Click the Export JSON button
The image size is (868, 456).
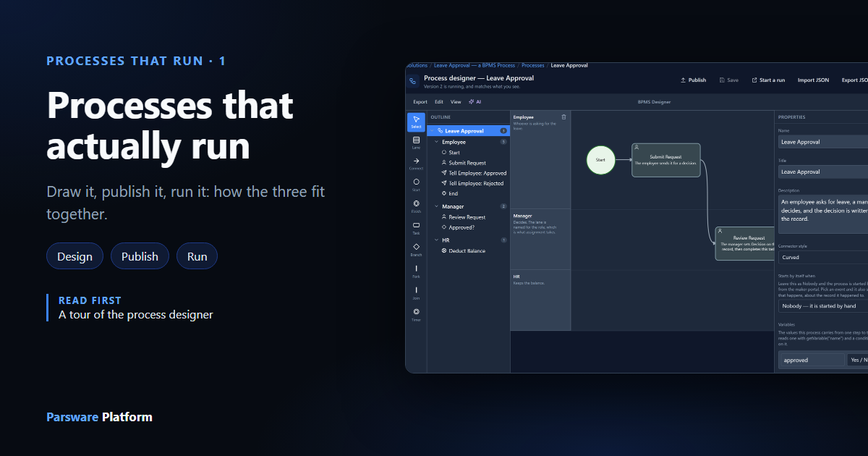(854, 80)
